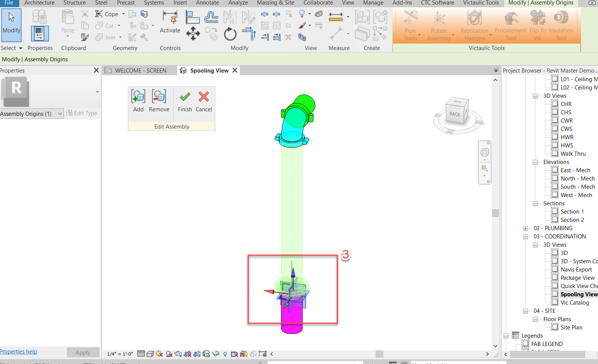Select the Insulation Tool icon
The image size is (598, 364).
tap(561, 26)
